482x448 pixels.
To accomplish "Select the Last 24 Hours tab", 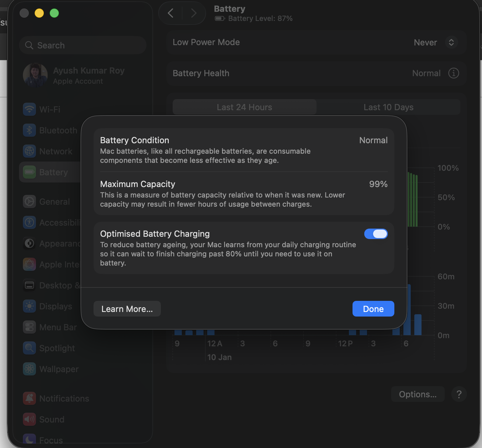I will (244, 107).
